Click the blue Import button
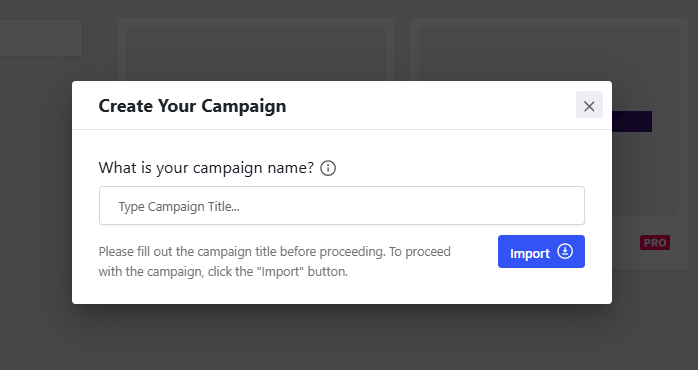The height and width of the screenshot is (370, 698). 541,252
